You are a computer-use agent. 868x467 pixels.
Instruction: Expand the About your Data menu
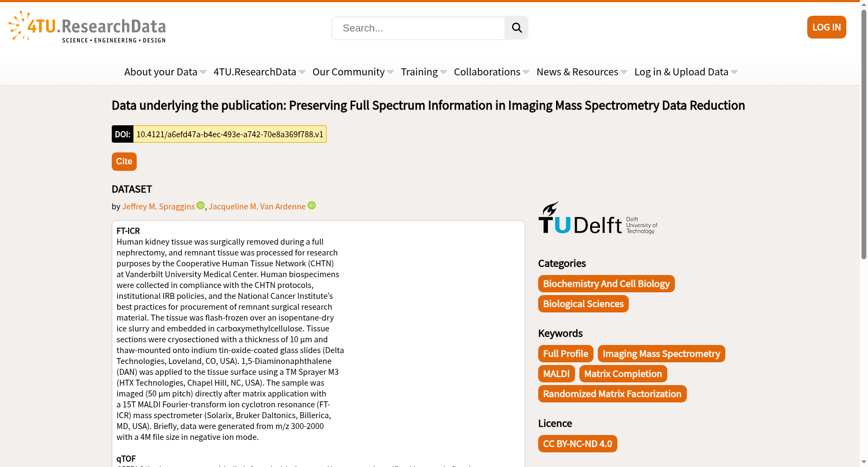[x=165, y=72]
